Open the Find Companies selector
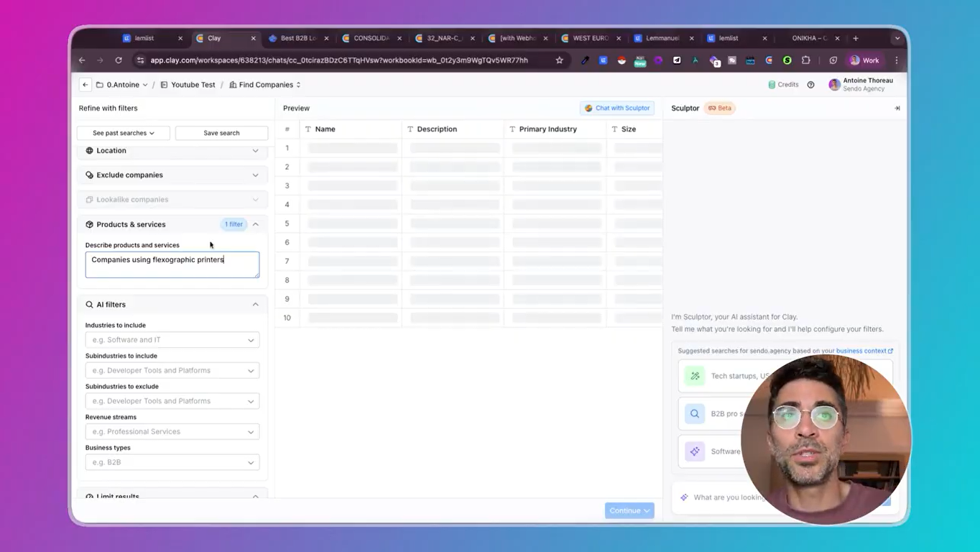 coord(264,85)
